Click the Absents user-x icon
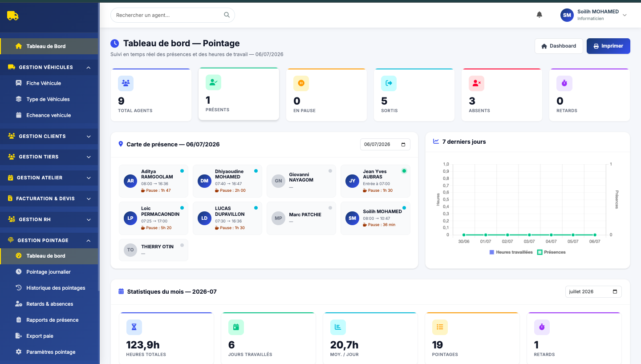 pyautogui.click(x=476, y=83)
